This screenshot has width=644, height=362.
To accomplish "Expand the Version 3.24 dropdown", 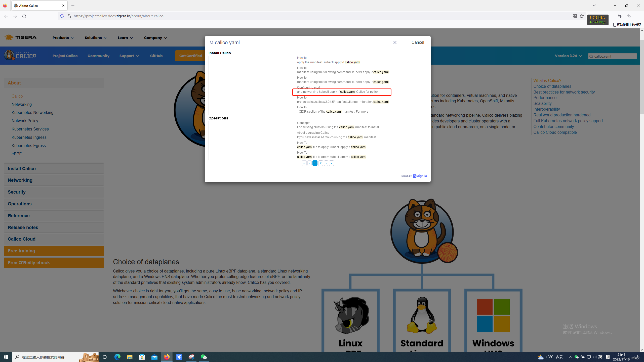I will [568, 56].
